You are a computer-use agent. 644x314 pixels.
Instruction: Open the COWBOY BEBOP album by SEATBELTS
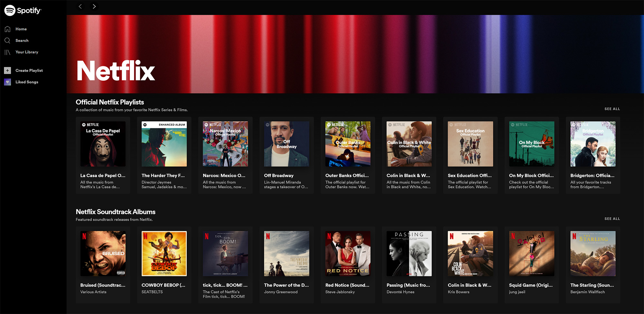pyautogui.click(x=164, y=253)
